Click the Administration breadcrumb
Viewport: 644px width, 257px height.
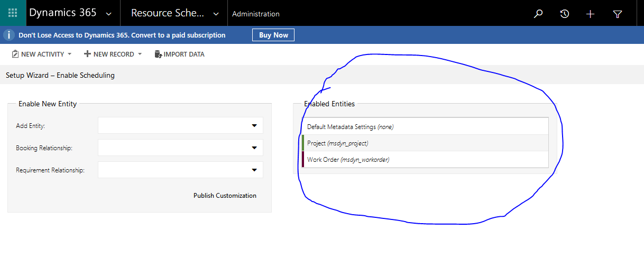(256, 14)
